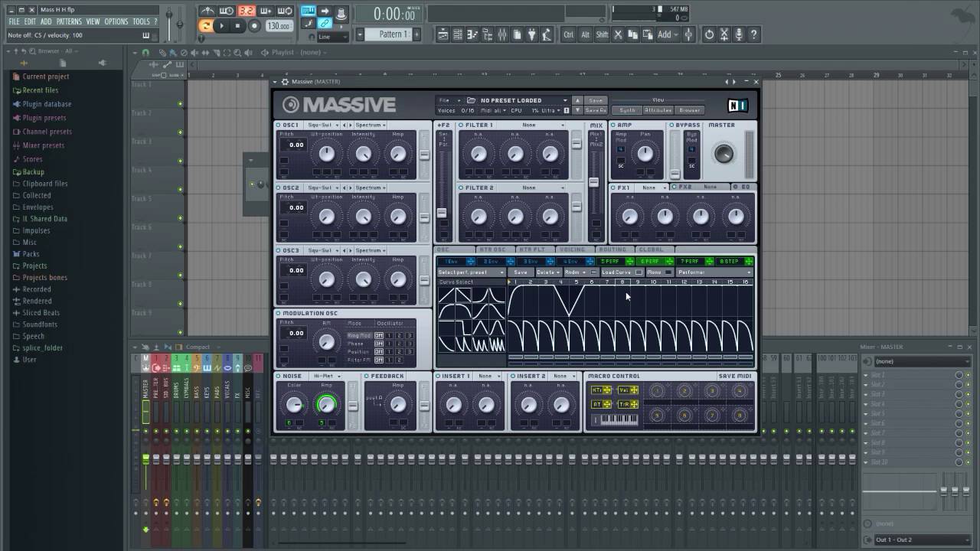This screenshot has height=551, width=980.
Task: Open Select perf. preset dropdown
Action: 471,272
